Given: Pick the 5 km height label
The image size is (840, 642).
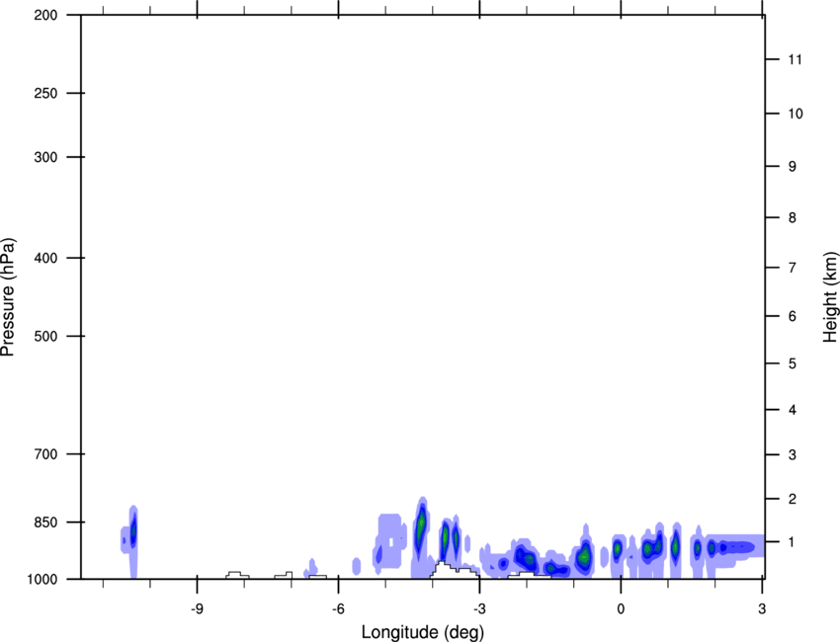Looking at the screenshot, I should (793, 363).
